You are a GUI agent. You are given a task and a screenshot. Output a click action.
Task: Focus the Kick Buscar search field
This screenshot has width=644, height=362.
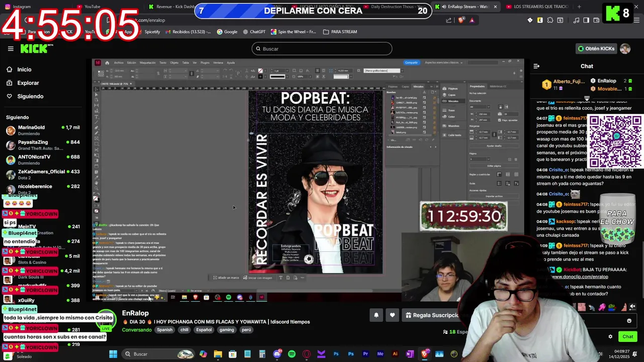322,49
